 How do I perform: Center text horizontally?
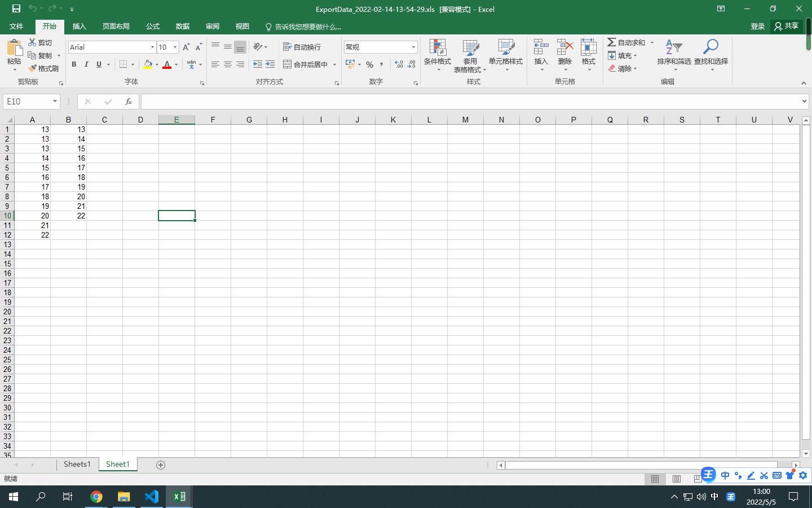click(228, 64)
